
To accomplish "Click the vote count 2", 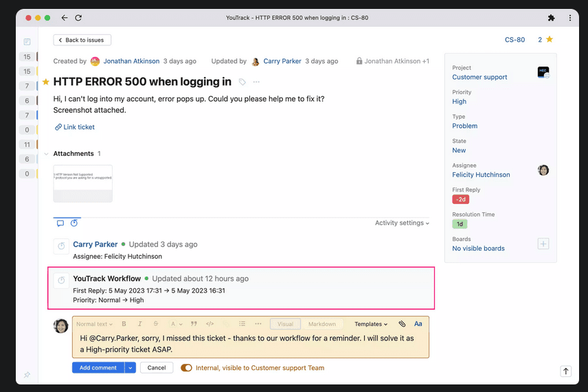I will pos(540,40).
